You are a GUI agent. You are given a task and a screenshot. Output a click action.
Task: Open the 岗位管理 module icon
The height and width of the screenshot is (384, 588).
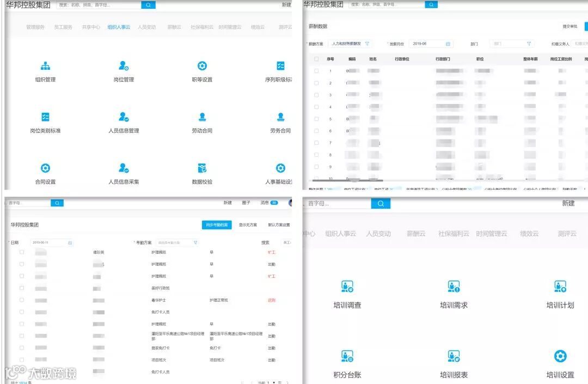point(124,66)
